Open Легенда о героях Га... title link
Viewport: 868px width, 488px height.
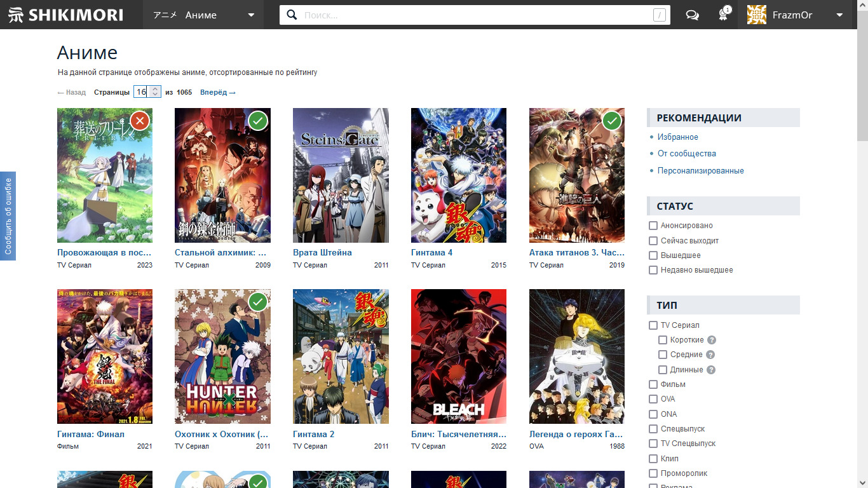coord(576,435)
